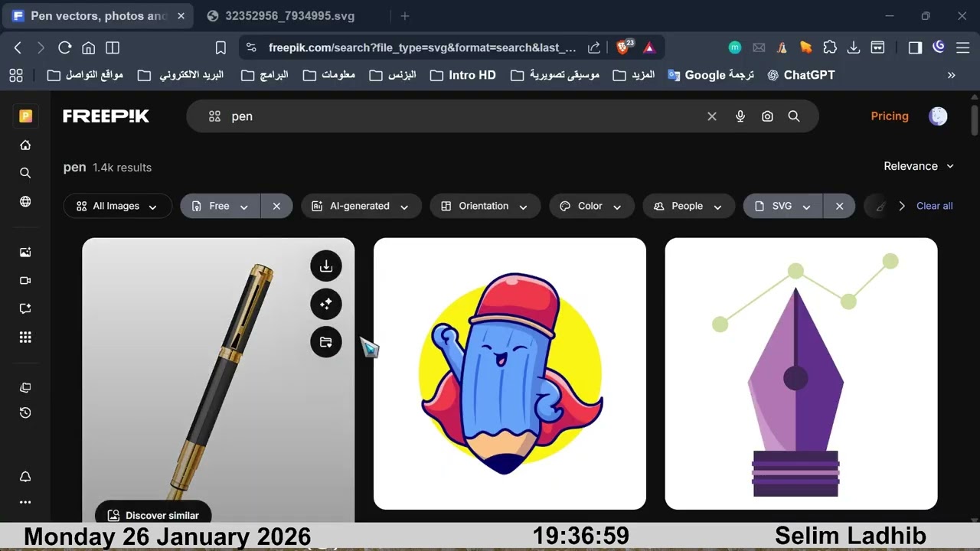Share this page URL icon
This screenshot has width=980, height=551.
tap(594, 47)
